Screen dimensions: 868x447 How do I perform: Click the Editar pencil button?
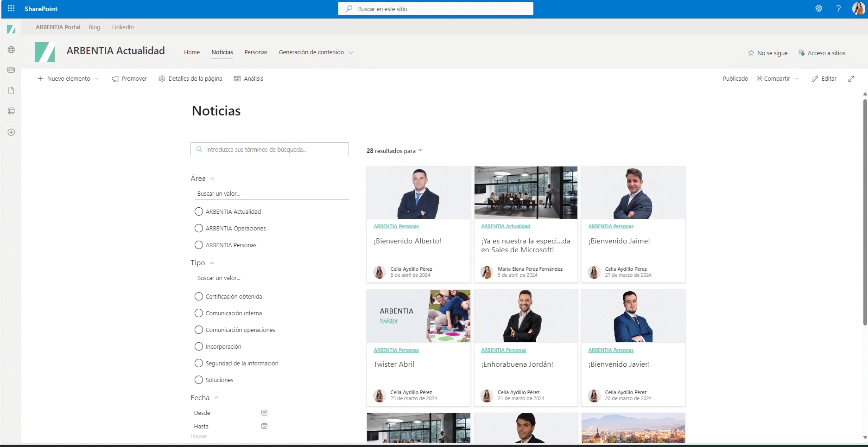coord(824,79)
